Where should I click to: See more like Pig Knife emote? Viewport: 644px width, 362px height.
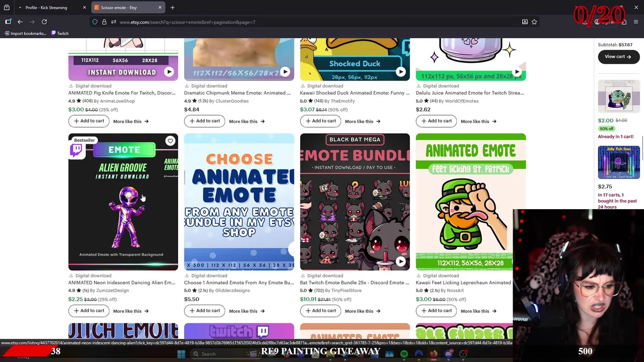(x=131, y=121)
